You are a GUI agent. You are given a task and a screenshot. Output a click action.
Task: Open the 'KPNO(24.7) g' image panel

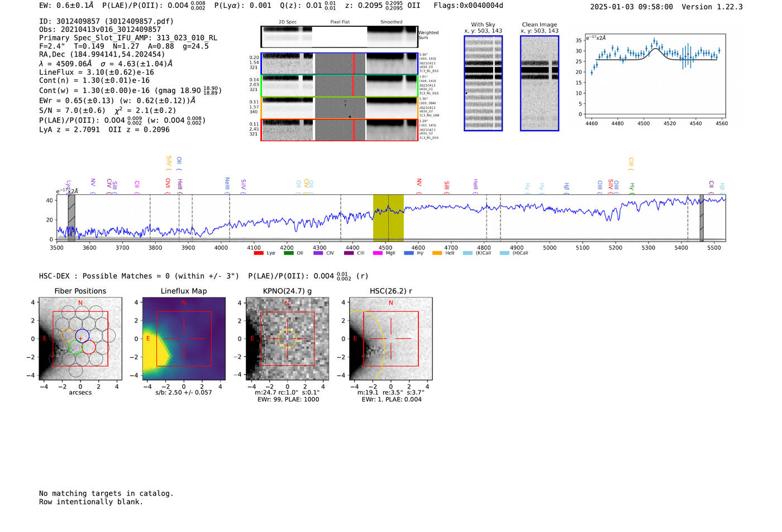coord(287,339)
